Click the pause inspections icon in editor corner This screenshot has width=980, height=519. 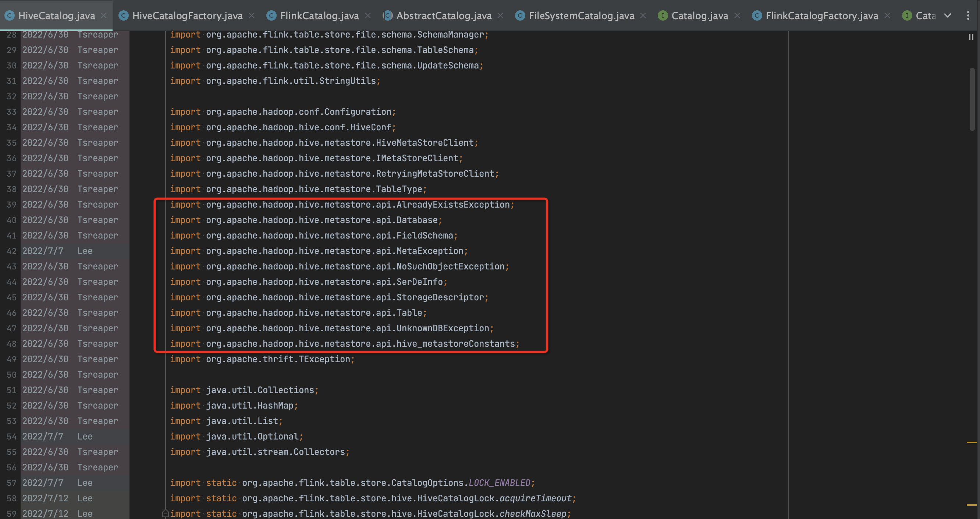pos(971,36)
